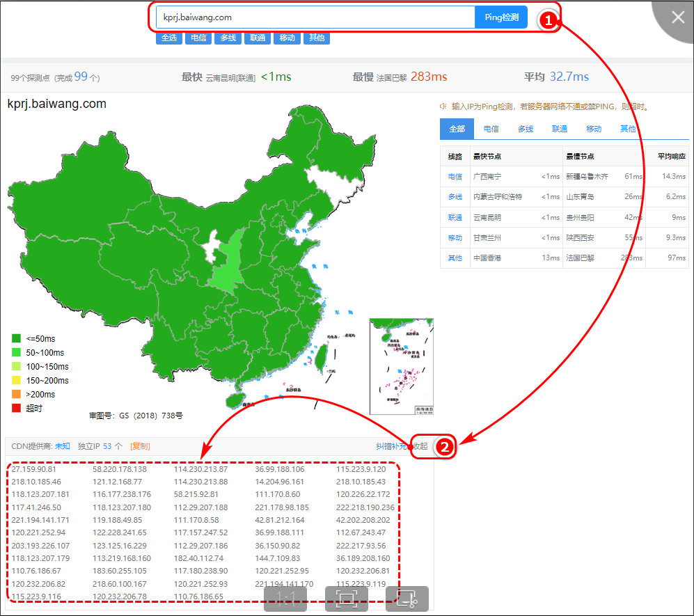The height and width of the screenshot is (616, 694).
Task: Collapse the IP list with 收起
Action: pyautogui.click(x=420, y=446)
